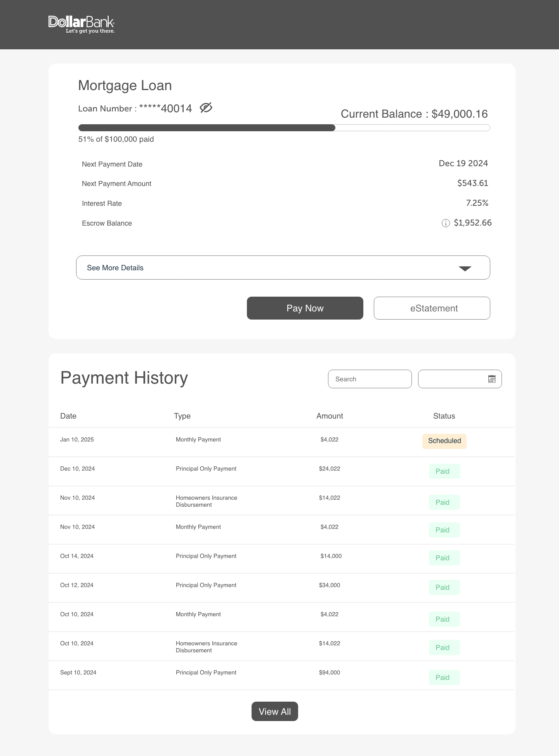The height and width of the screenshot is (756, 559).
Task: Click the loan paid progress bar
Action: (284, 128)
